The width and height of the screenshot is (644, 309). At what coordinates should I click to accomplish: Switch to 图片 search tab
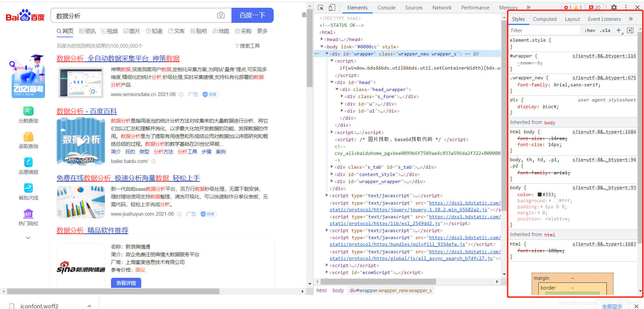pyautogui.click(x=132, y=31)
